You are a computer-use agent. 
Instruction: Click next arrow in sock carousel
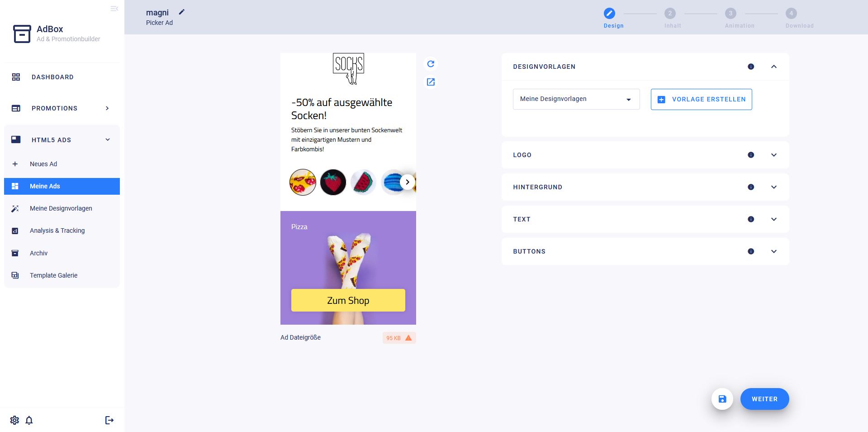408,182
